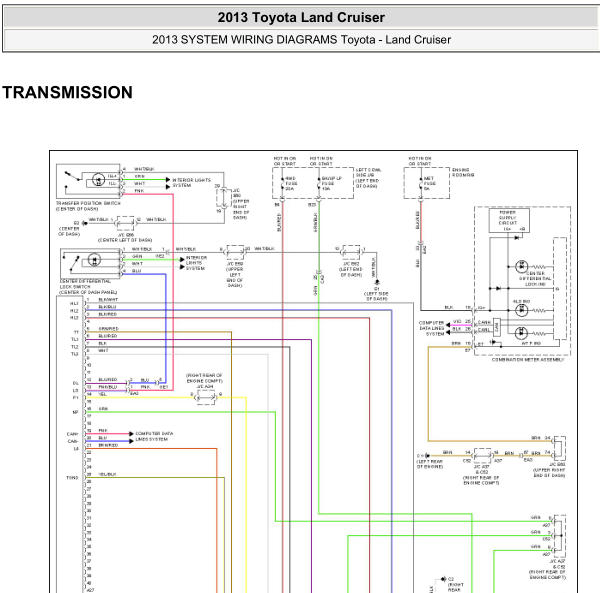Click "INTERIOR LIGHTS SYSTEM" next to differential lock switch
Image resolution: width=600 pixels, height=593 pixels.
[x=196, y=263]
